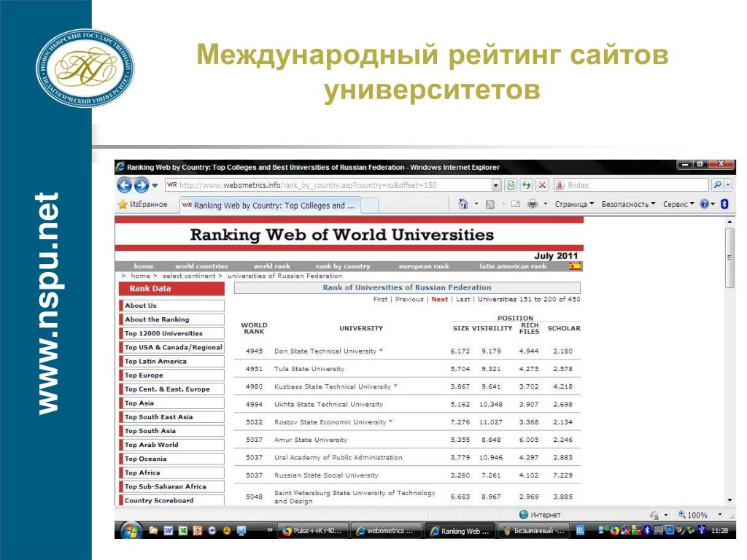The image size is (747, 560).
Task: Click the Print icon in toolbar
Action: [533, 205]
